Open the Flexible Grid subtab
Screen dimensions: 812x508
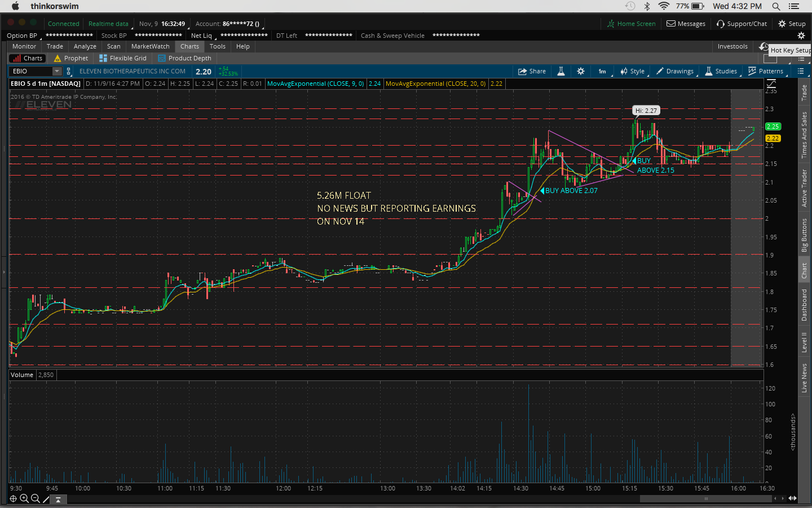click(x=123, y=58)
